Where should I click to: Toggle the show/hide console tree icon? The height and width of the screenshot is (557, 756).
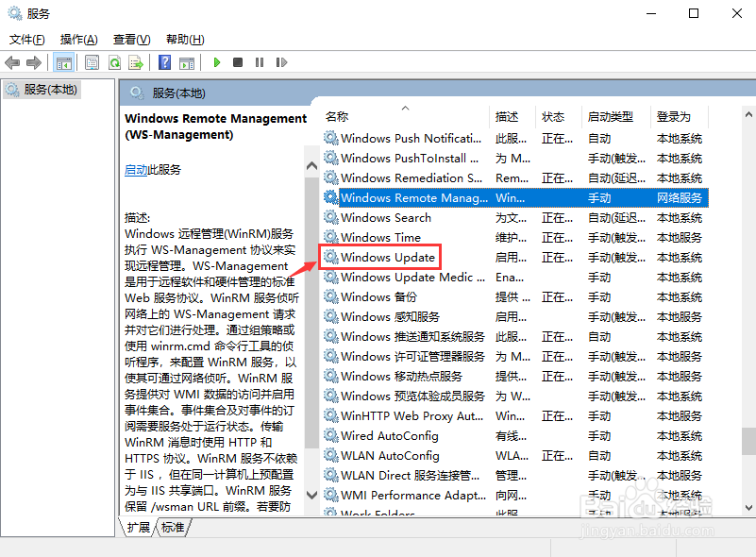click(63, 62)
